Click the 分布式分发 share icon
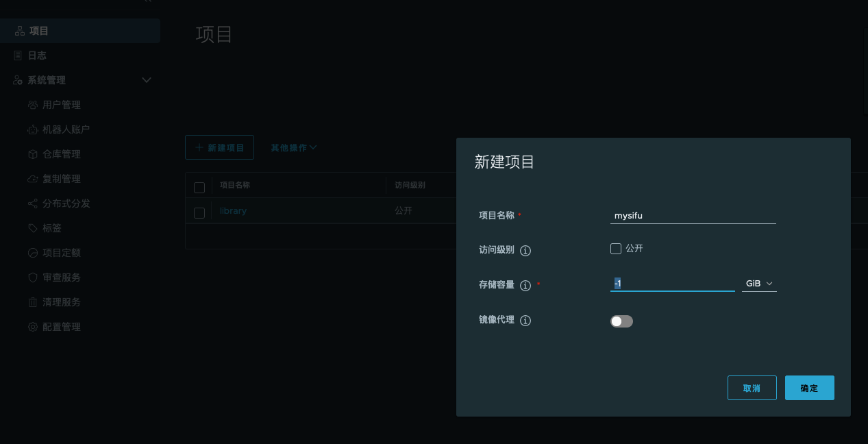868x444 pixels. pyautogui.click(x=32, y=203)
